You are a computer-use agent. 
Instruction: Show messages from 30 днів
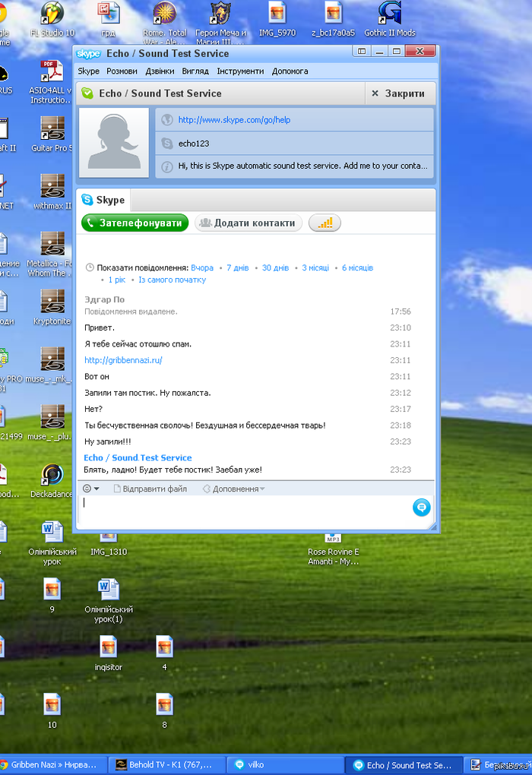coord(275,267)
